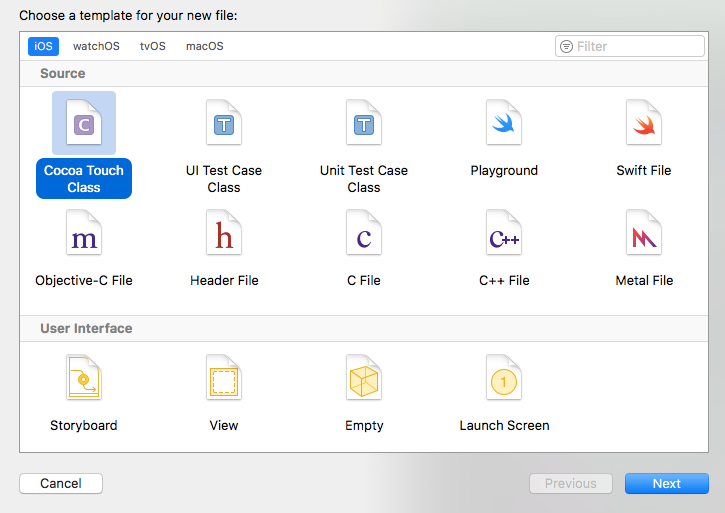Click the Cancel button
Image resolution: width=725 pixels, height=513 pixels.
[61, 483]
